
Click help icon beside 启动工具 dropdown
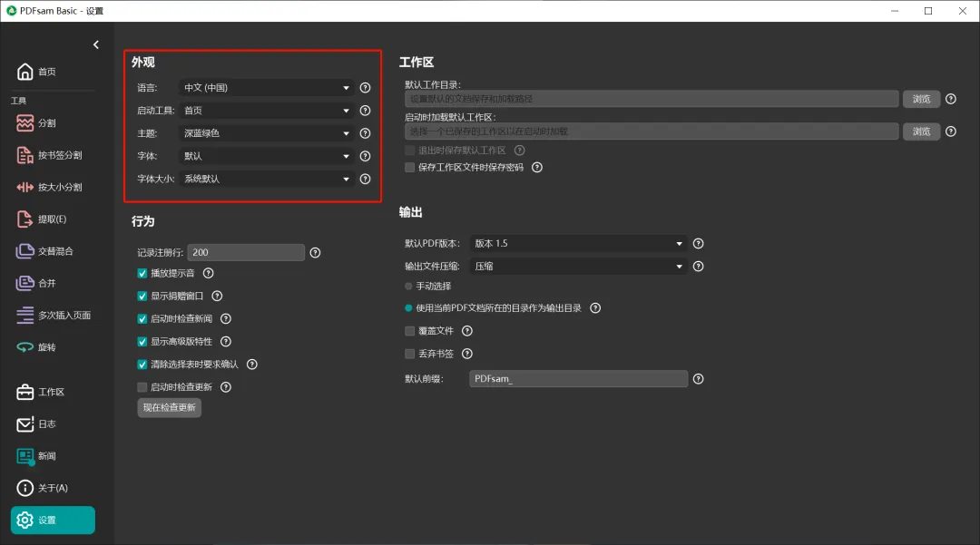click(366, 111)
